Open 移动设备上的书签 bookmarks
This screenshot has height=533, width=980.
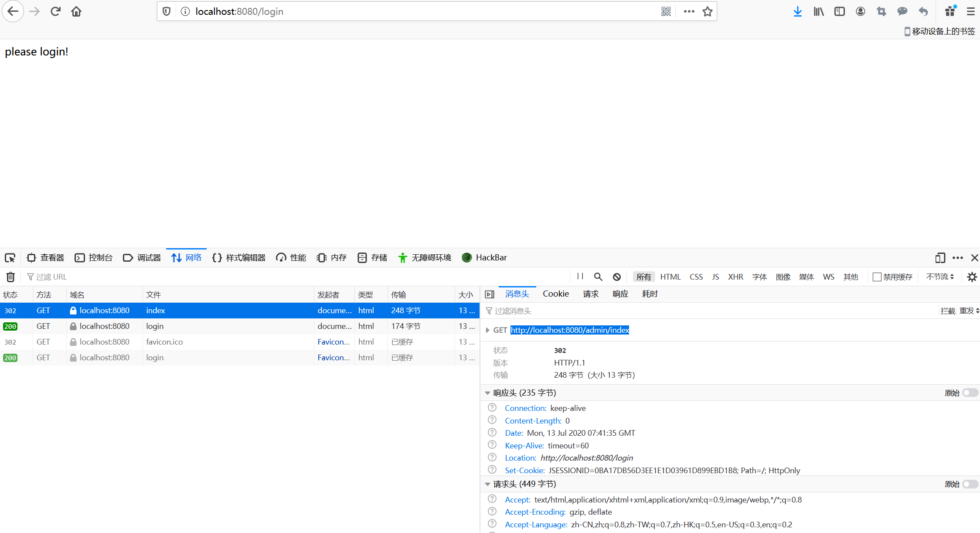tap(939, 31)
